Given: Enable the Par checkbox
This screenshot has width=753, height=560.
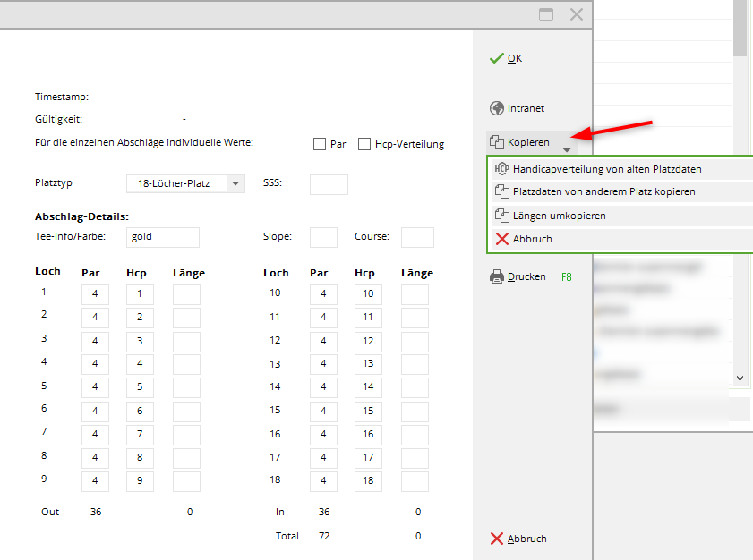Looking at the screenshot, I should point(320,144).
